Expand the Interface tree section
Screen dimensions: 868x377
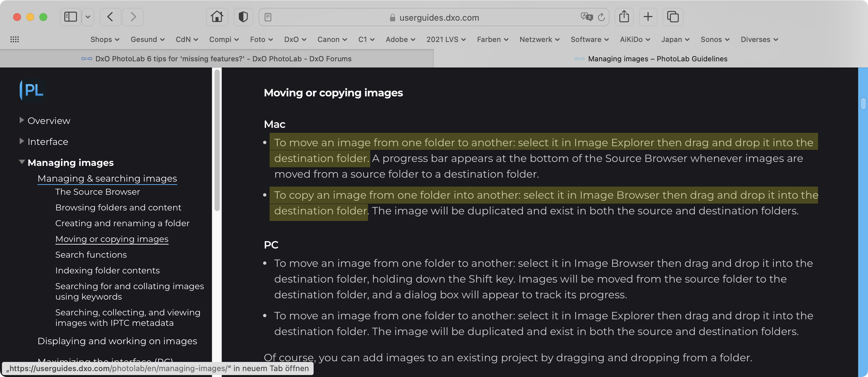(22, 141)
